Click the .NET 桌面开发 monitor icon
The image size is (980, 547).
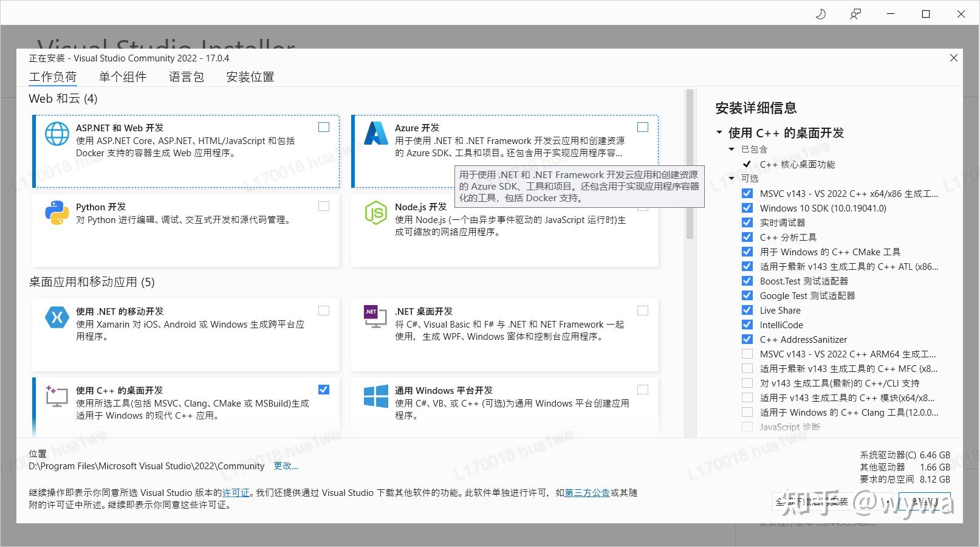[375, 317]
